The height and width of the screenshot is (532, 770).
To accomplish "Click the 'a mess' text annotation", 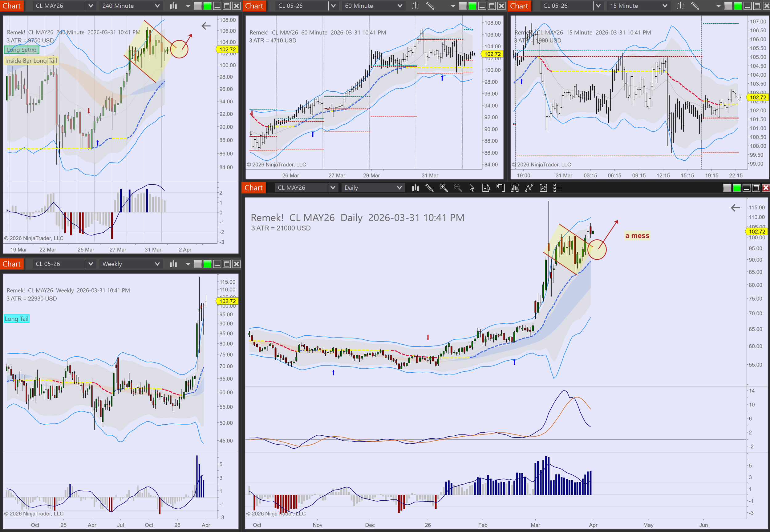I will pos(637,236).
